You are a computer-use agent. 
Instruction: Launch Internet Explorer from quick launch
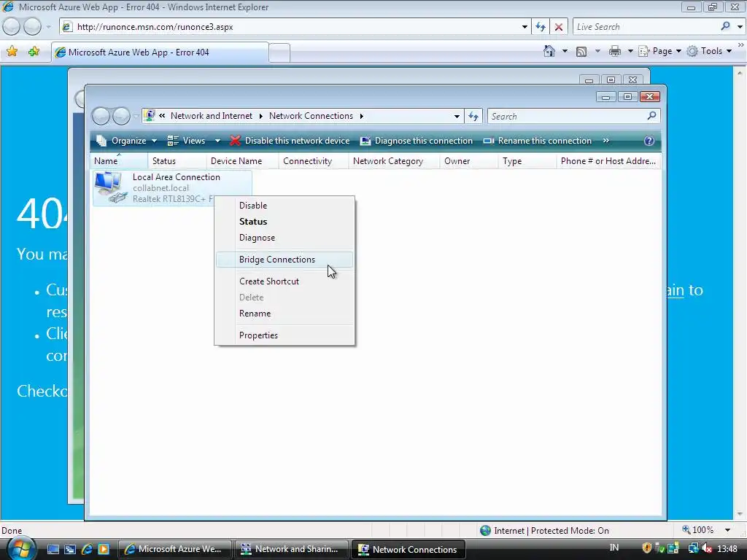coord(87,549)
